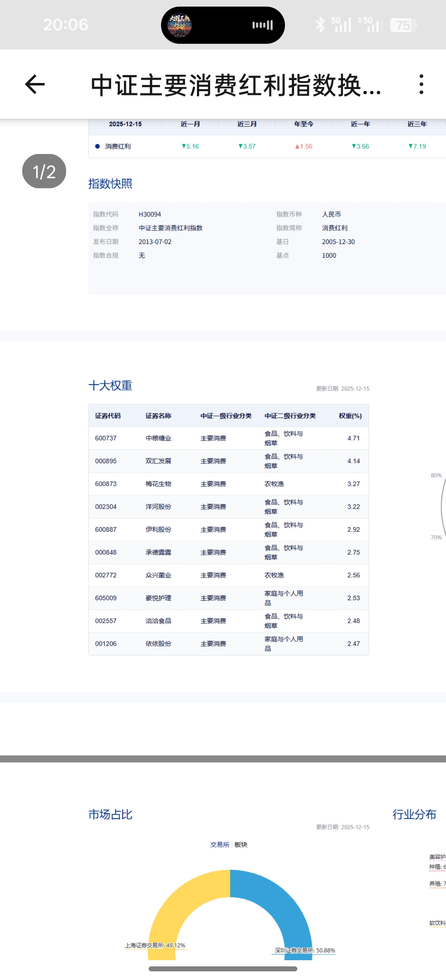This screenshot has height=980, width=446.
Task: Select the 板块 tab in 市场占比
Action: click(241, 845)
